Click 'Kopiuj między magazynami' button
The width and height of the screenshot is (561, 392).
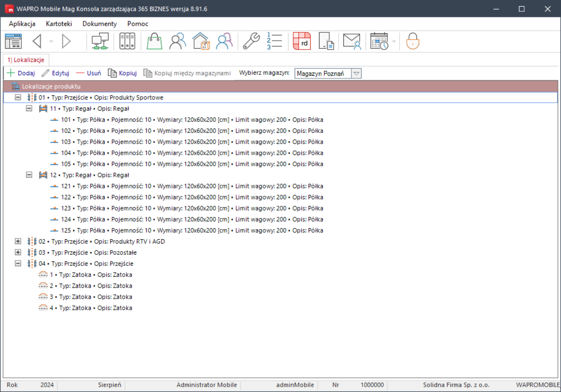tap(187, 73)
